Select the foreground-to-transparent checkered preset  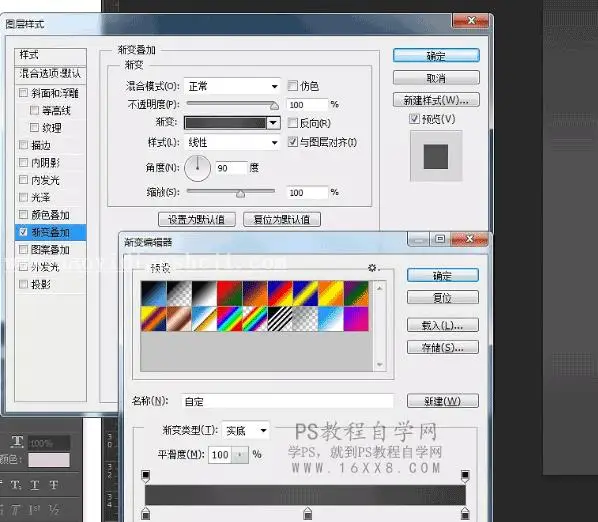pyautogui.click(x=179, y=294)
